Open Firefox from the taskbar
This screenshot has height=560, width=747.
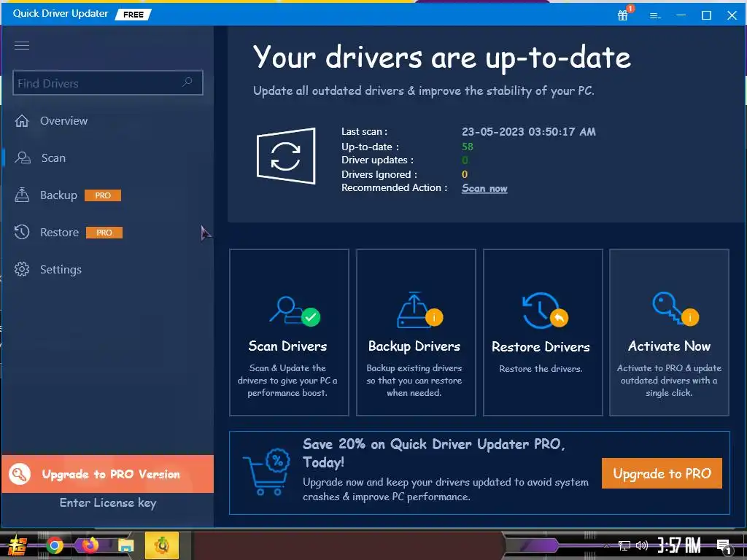[90, 545]
